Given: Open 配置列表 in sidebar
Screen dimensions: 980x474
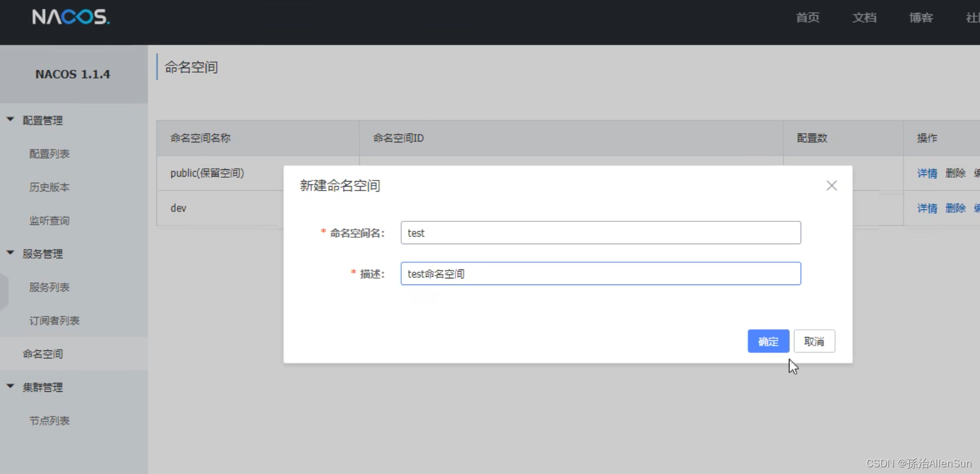Looking at the screenshot, I should click(x=49, y=154).
